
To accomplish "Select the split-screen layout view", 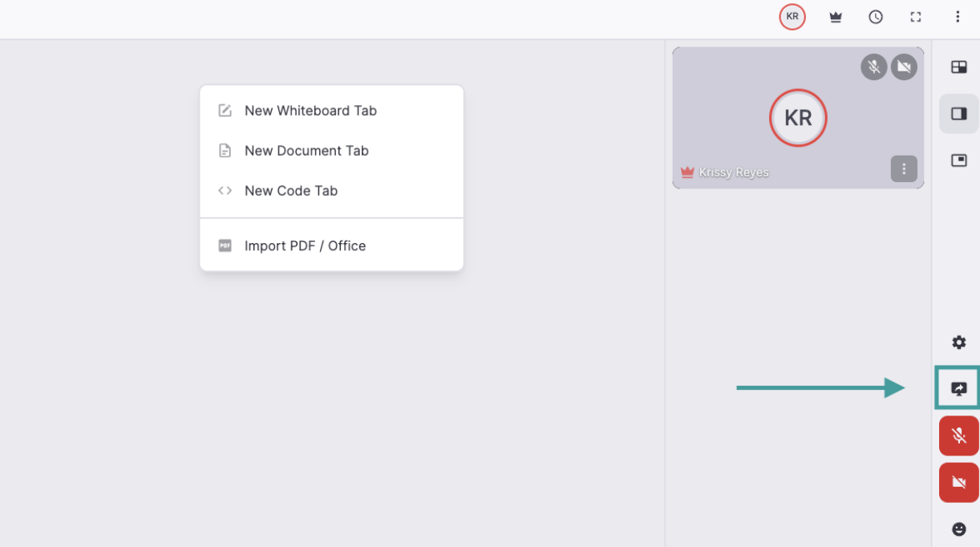I will click(x=958, y=113).
